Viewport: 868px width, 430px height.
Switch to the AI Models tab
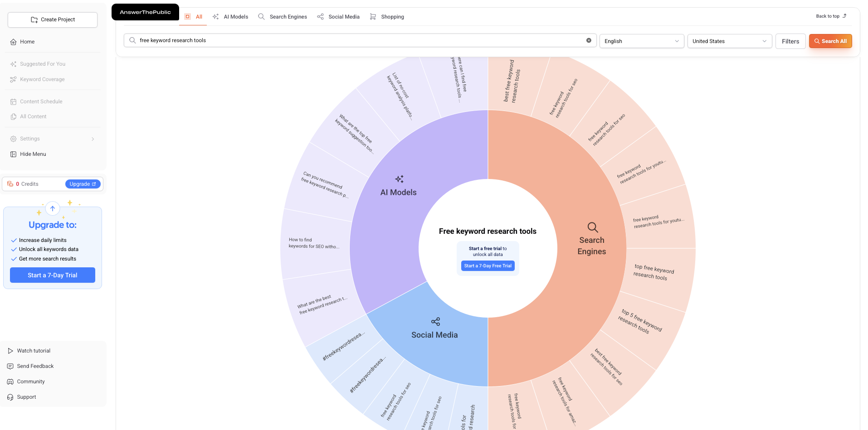point(230,17)
